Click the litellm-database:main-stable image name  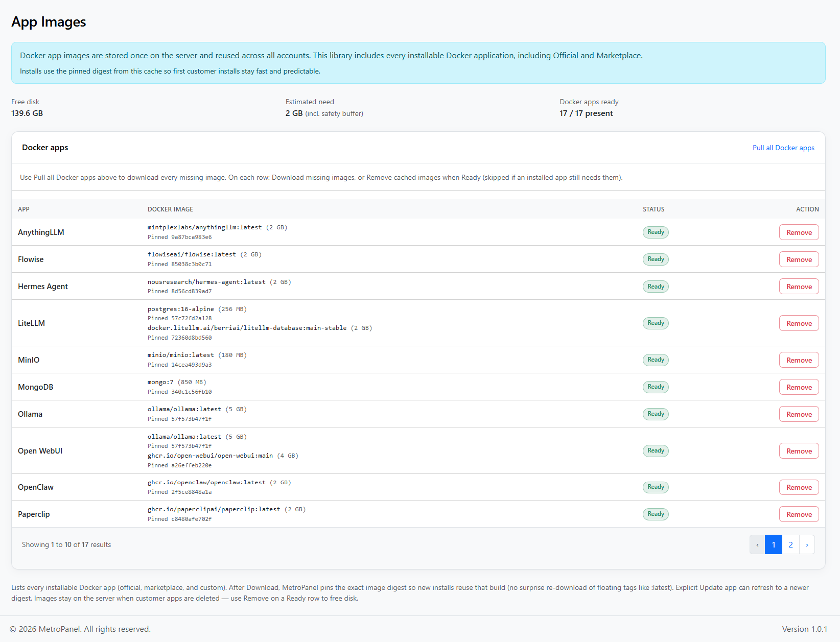pos(247,328)
